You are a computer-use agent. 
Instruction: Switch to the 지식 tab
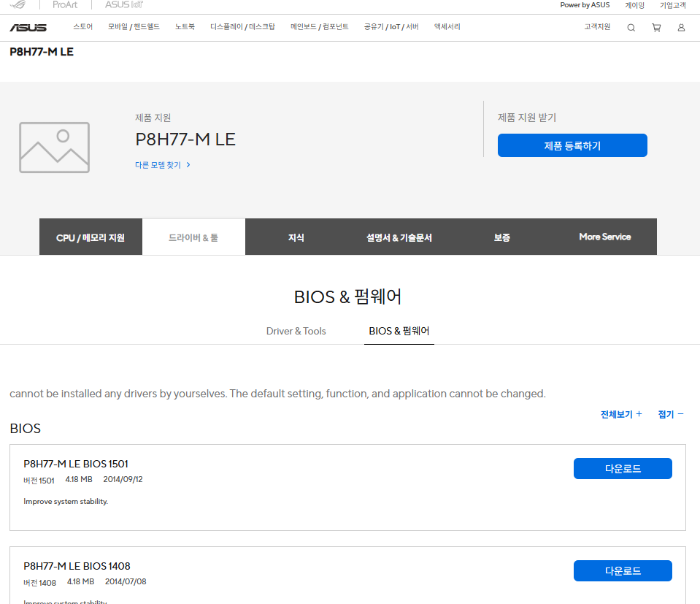[x=296, y=237]
